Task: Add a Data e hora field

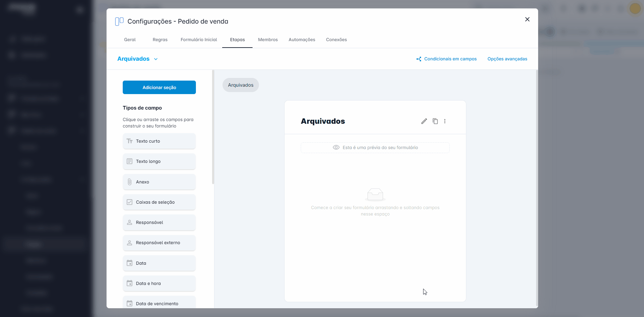Action: (x=159, y=283)
